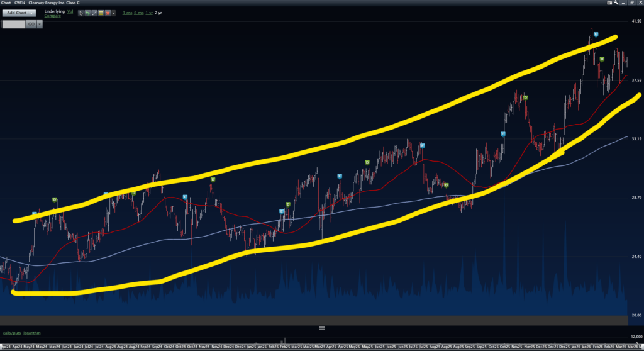Click the green undo arrow icon

(x=87, y=13)
